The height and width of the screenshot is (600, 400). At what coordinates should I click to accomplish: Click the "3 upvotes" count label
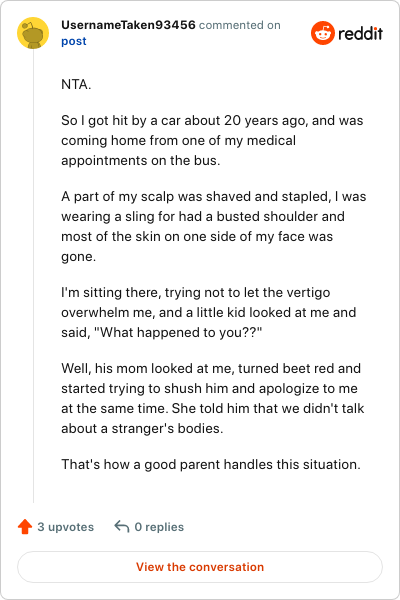point(65,527)
